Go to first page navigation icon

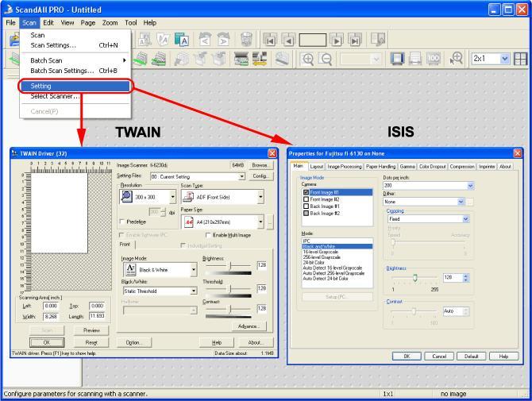[271, 40]
